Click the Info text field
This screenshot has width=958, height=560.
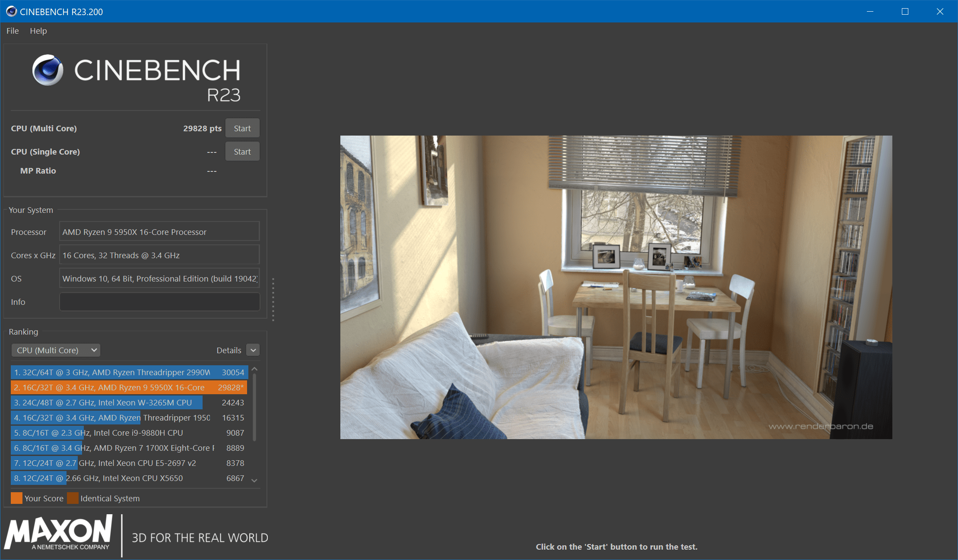coord(159,302)
